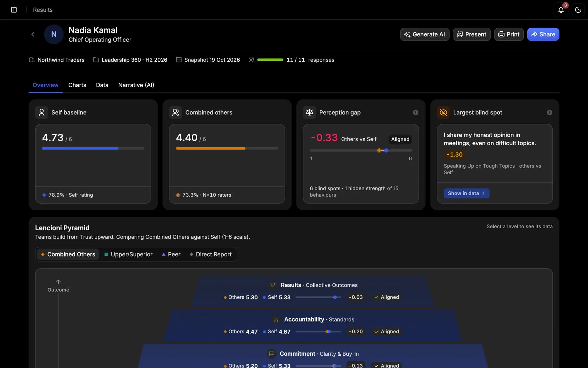Switch theme with the moon icon

(x=578, y=10)
